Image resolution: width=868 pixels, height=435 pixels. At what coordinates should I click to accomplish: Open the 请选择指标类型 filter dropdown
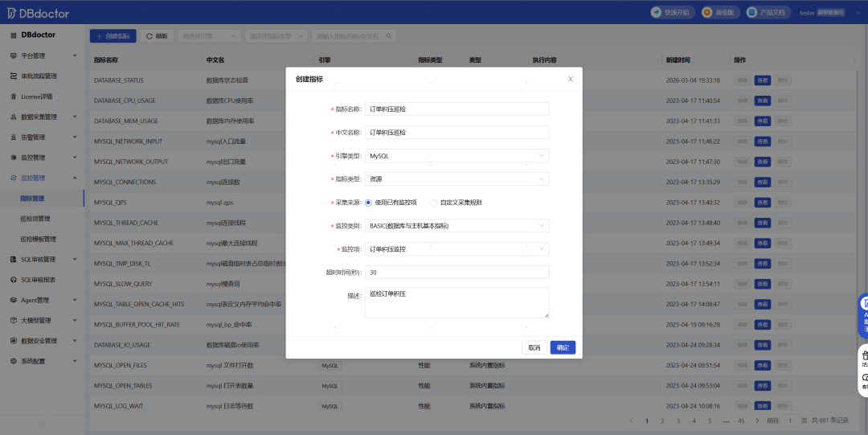(x=276, y=36)
